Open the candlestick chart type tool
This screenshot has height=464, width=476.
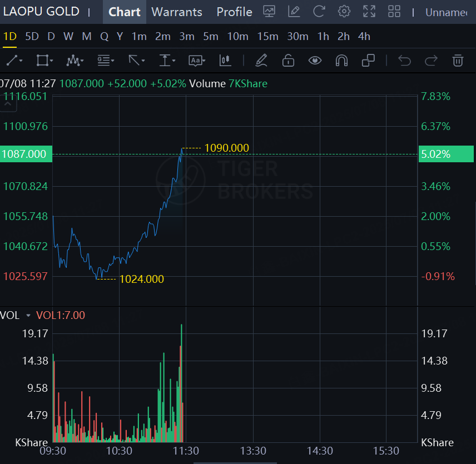tap(225, 61)
